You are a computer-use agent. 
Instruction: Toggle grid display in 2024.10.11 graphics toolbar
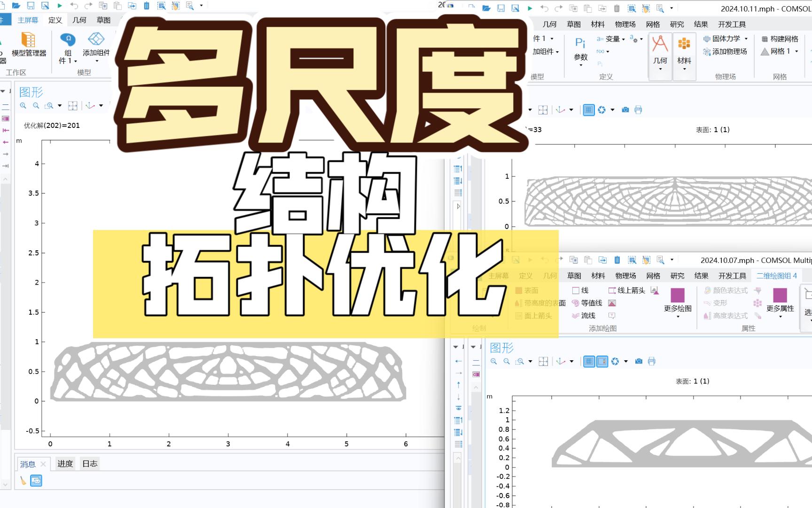tap(588, 110)
